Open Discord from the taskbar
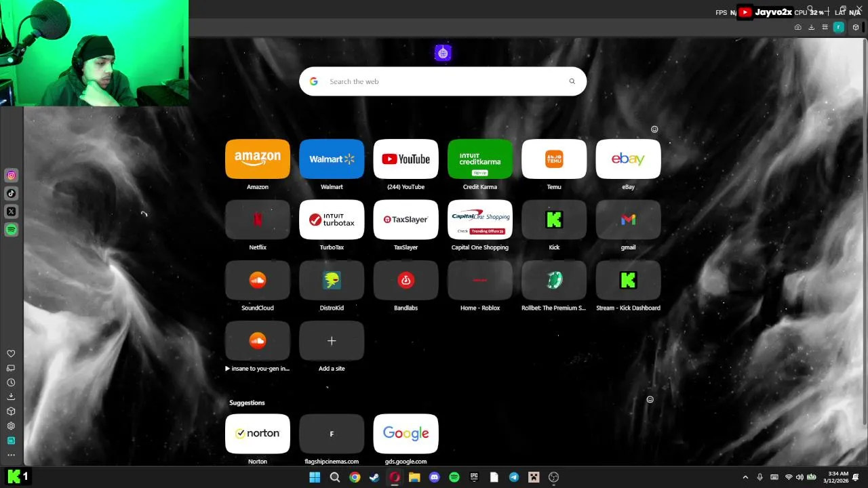 coord(435,477)
